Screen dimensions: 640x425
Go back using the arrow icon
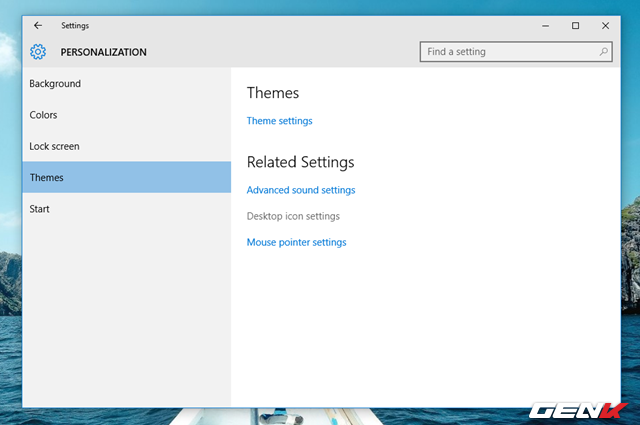click(x=38, y=25)
